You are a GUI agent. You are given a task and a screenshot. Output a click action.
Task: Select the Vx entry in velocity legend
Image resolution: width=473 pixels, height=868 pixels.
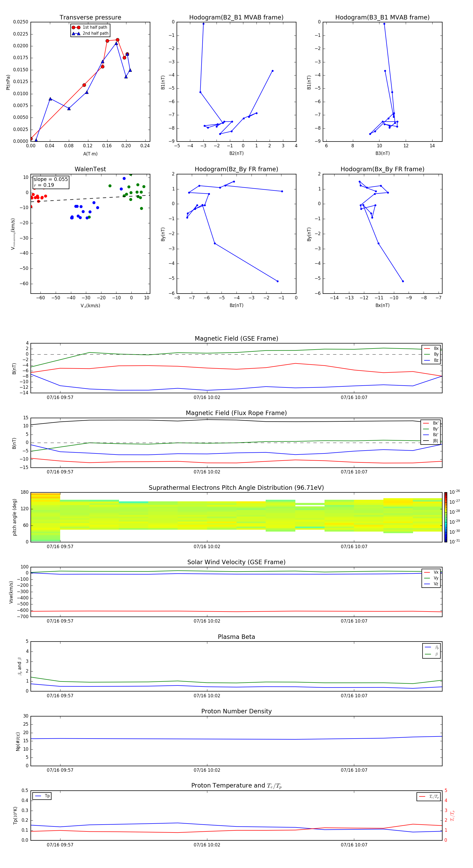pos(431,572)
